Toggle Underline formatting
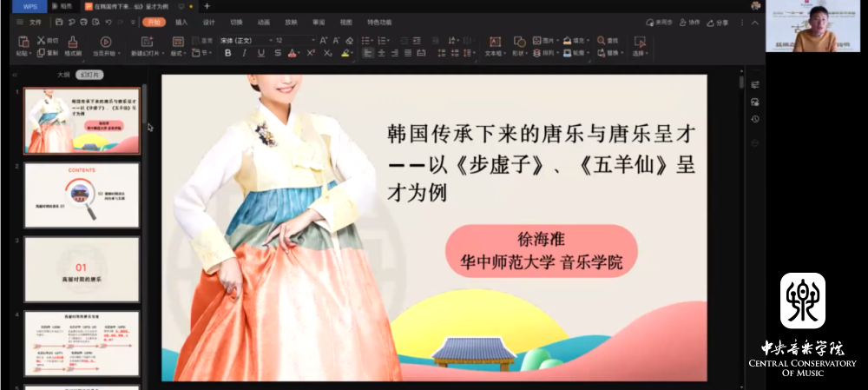 (x=260, y=53)
